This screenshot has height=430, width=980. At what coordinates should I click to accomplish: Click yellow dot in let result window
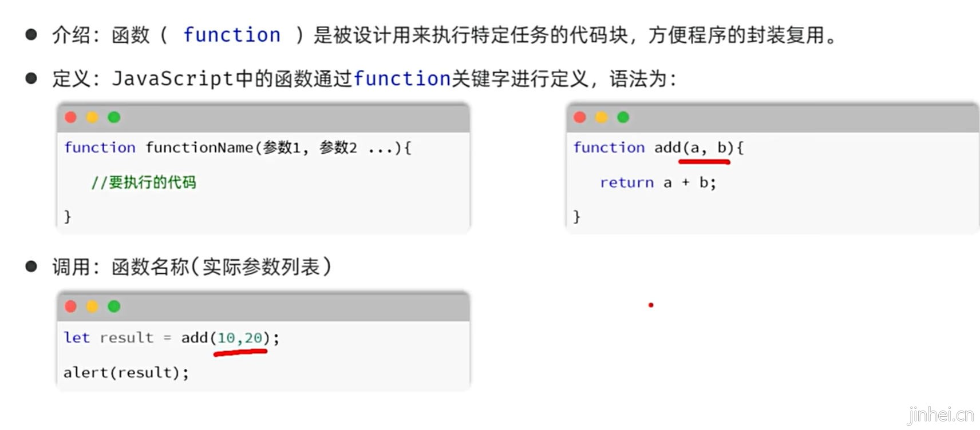click(x=92, y=306)
